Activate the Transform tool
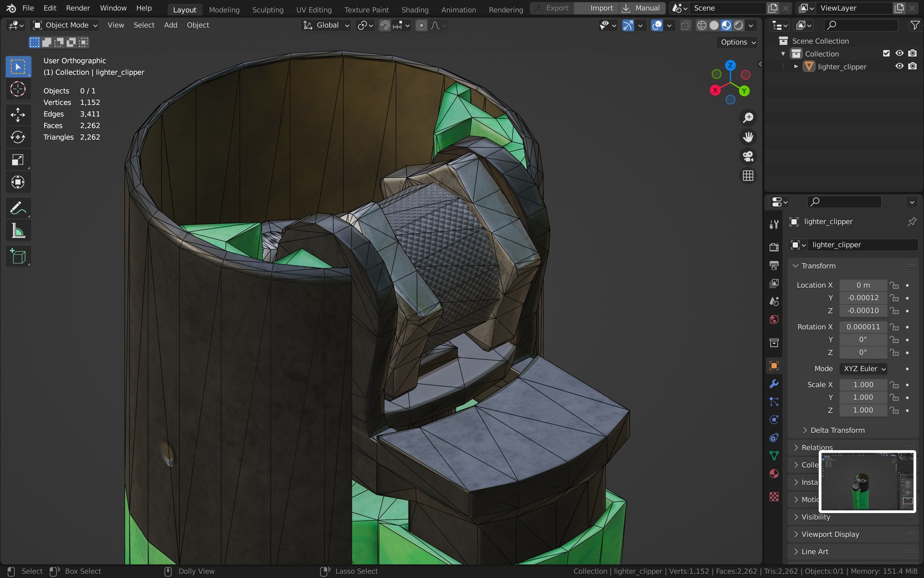Screen dimensions: 924x578 point(18,182)
